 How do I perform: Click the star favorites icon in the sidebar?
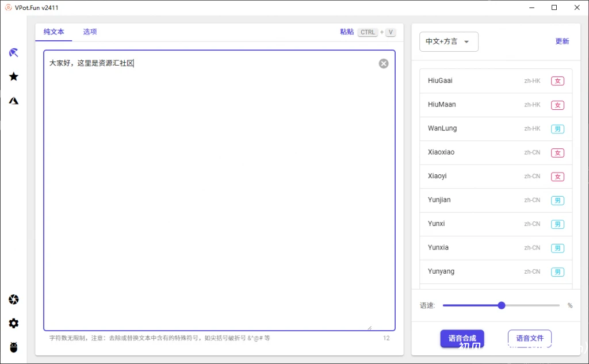tap(13, 76)
